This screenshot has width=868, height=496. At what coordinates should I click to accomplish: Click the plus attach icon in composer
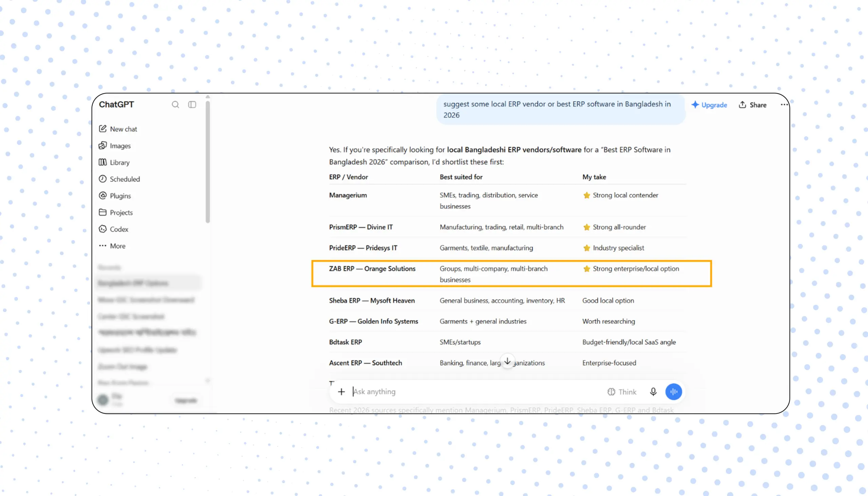click(x=341, y=392)
